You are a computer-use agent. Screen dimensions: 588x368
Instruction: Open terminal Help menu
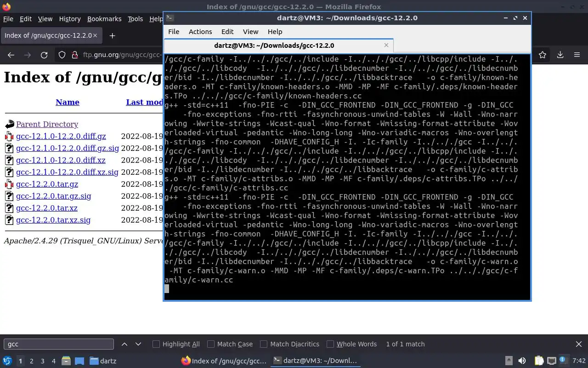coord(275,32)
